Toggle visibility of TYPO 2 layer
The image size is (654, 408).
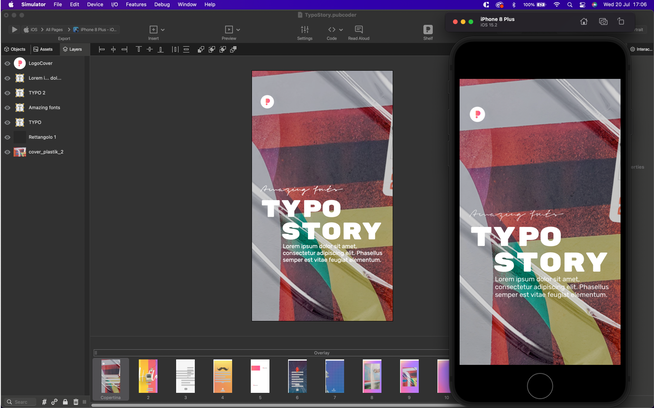(7, 92)
